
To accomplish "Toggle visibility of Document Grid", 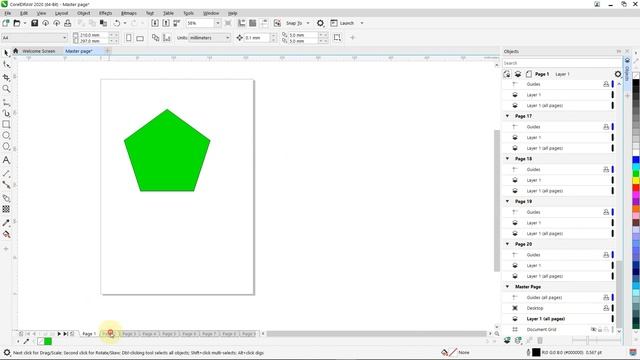I will coord(594,329).
